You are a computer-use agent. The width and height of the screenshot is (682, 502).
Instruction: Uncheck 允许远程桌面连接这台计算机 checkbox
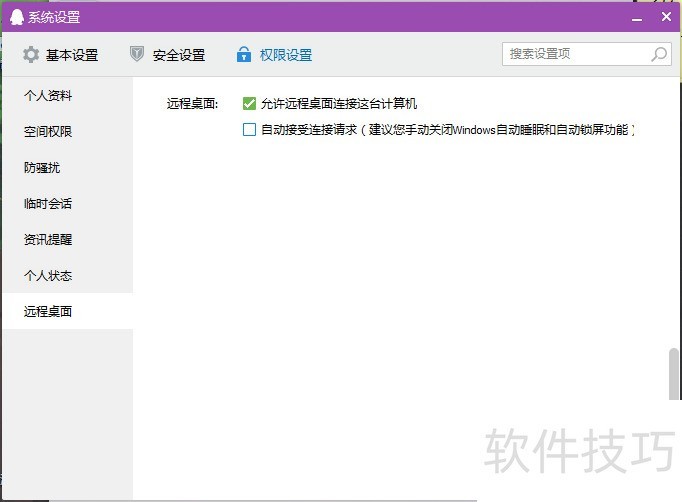coord(250,103)
